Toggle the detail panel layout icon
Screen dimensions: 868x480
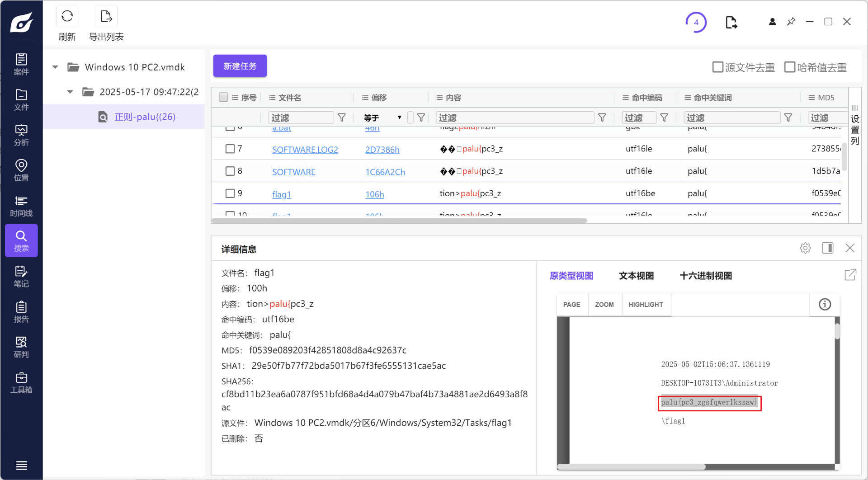pos(828,248)
